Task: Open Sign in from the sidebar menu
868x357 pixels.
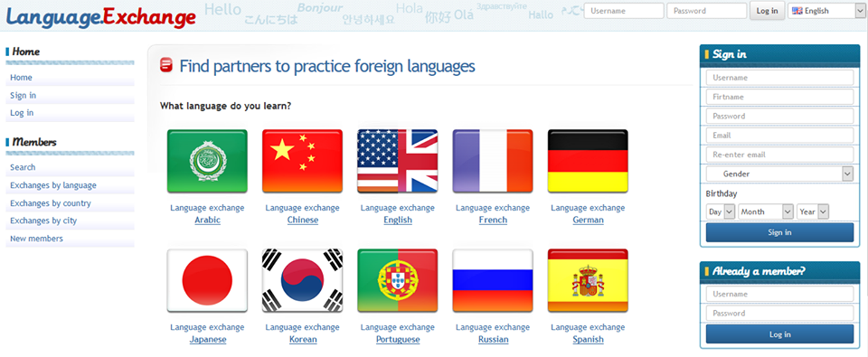Action: tap(23, 95)
